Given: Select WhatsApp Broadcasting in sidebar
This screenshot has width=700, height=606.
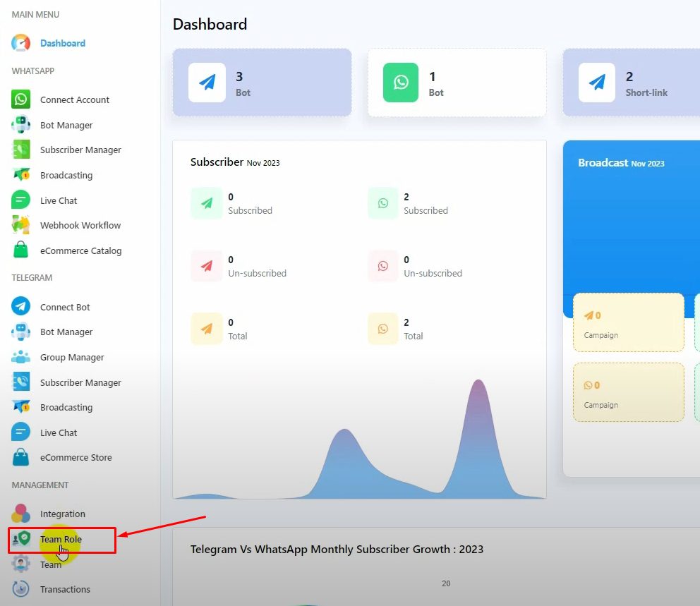Looking at the screenshot, I should (66, 176).
